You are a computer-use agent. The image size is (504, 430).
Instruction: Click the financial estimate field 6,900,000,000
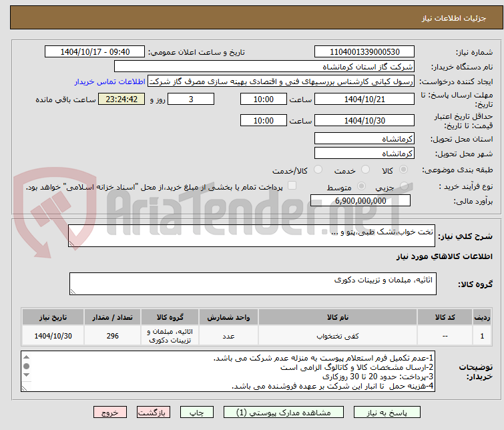[360, 201]
